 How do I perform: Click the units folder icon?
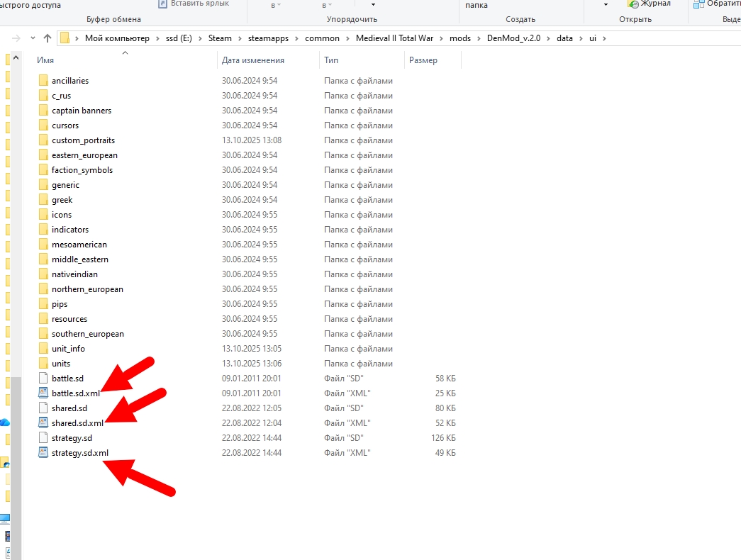coord(43,364)
